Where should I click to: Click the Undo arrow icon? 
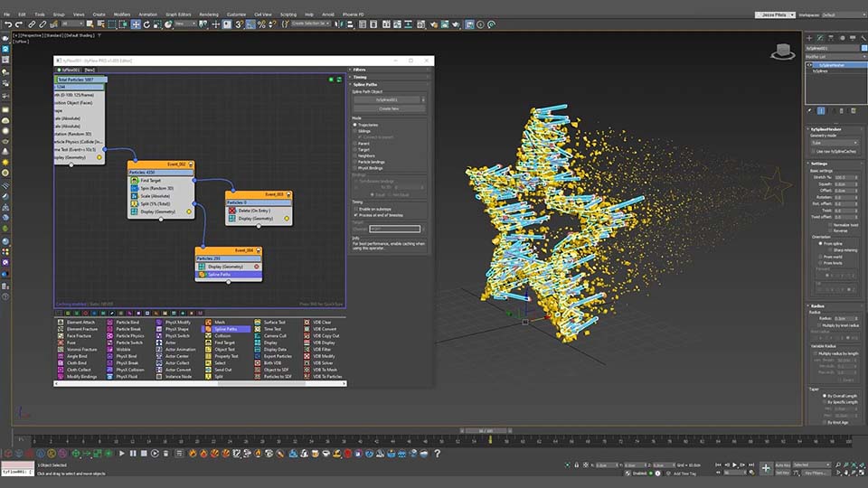click(8, 24)
